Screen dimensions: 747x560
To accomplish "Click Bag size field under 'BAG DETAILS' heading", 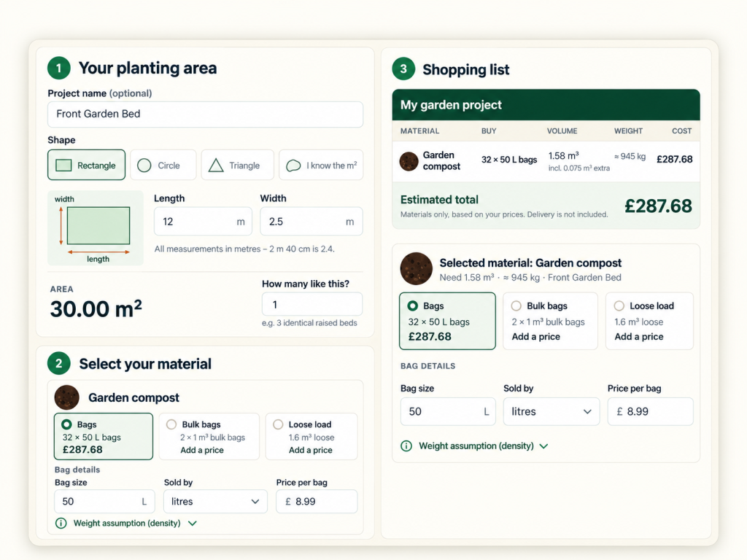I will click(448, 411).
